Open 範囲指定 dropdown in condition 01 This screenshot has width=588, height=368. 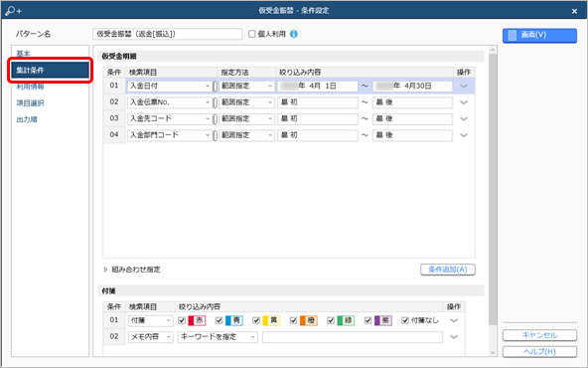pos(246,86)
